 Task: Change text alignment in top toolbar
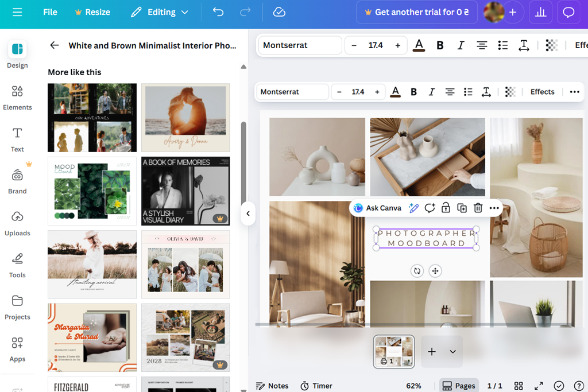482,45
